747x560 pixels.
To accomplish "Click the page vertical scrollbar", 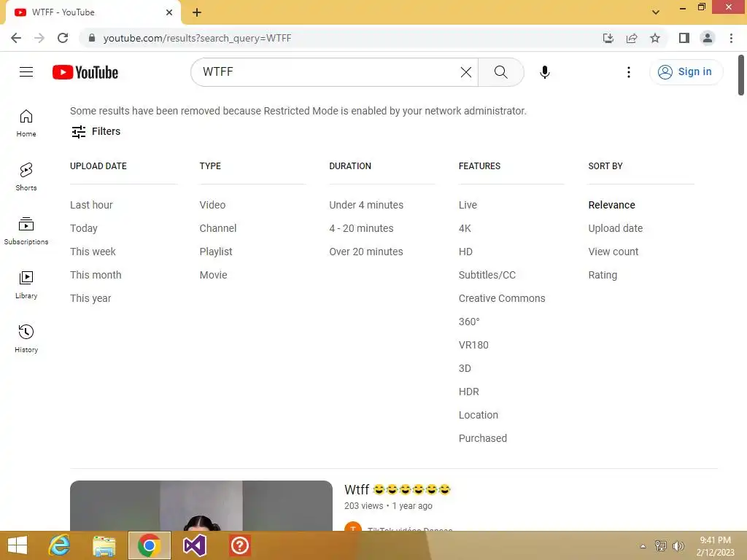I will [741, 75].
